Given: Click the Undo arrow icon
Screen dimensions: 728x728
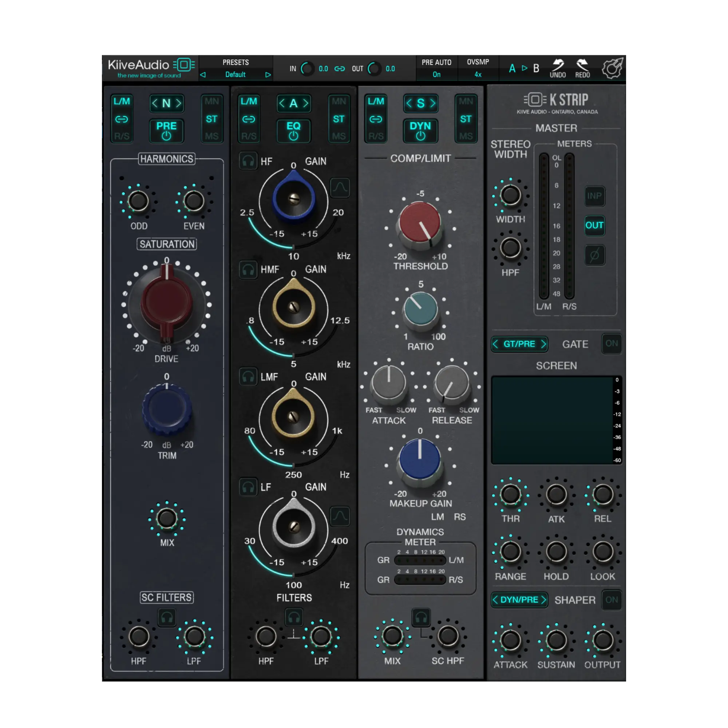Looking at the screenshot, I should pos(558,65).
